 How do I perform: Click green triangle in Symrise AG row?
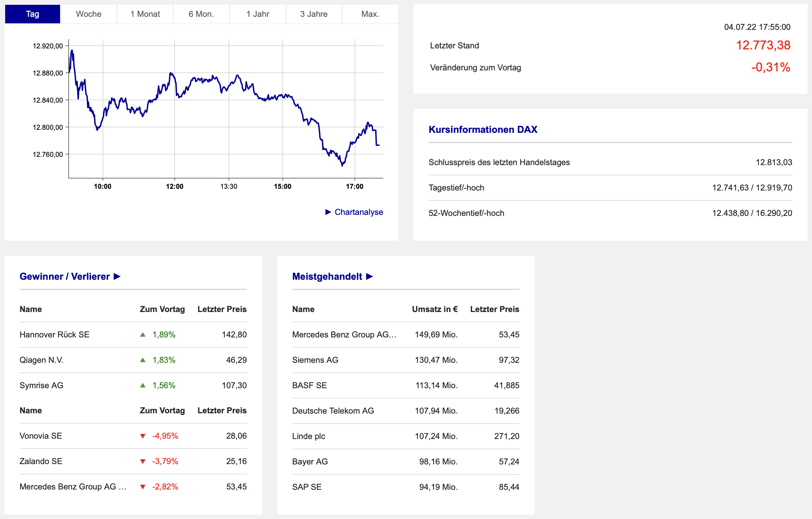tap(143, 385)
